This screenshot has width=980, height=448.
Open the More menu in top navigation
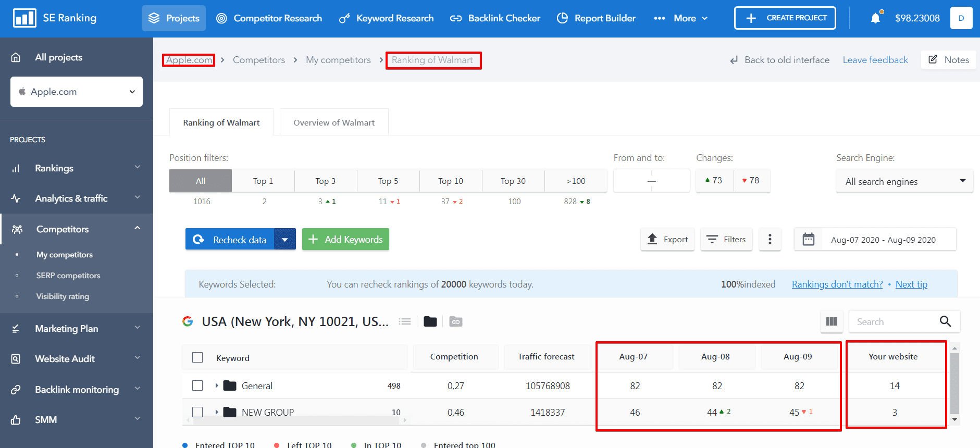(681, 18)
